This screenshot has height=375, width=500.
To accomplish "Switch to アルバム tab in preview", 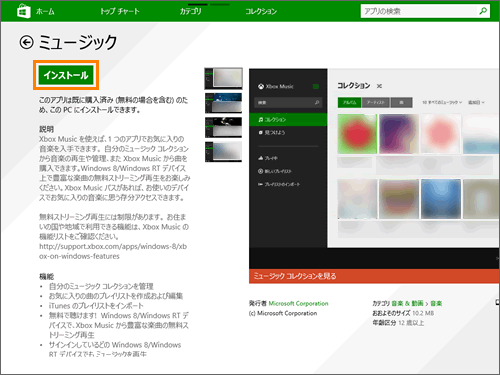I will click(x=349, y=102).
